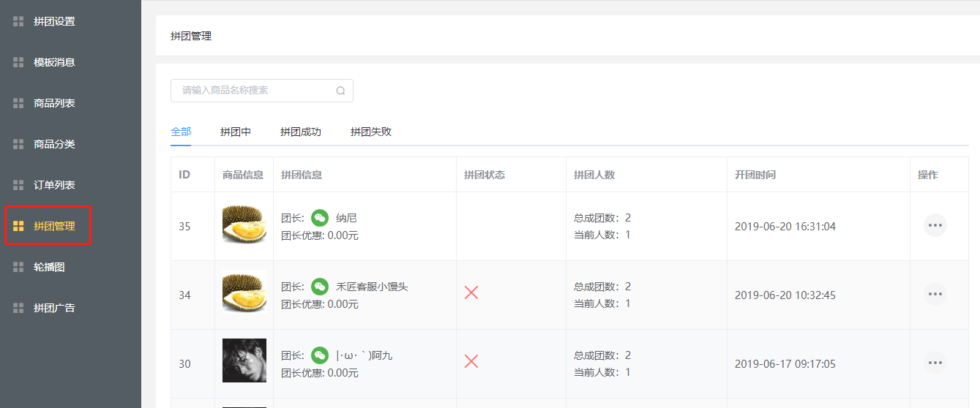The width and height of the screenshot is (980, 408).
Task: Open more actions for order ID 30
Action: (x=935, y=363)
